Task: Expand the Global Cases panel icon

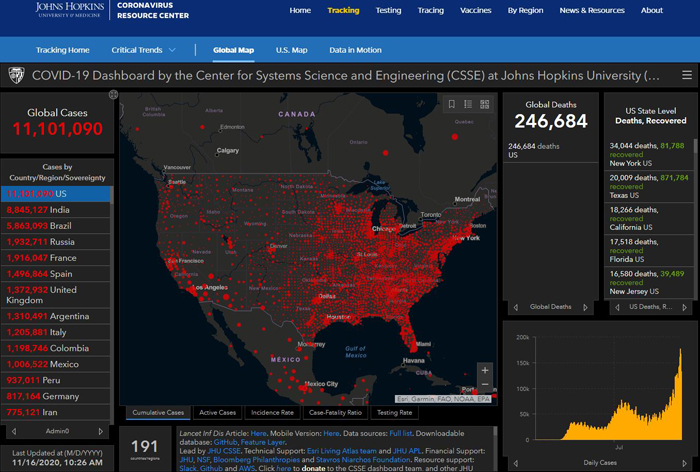Action: [x=113, y=94]
